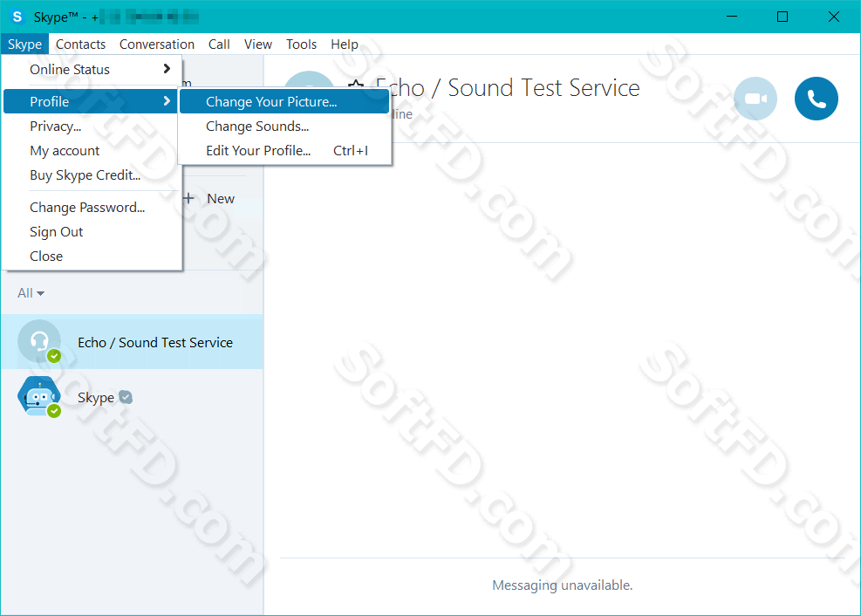Screen dimensions: 861x616
Task: Open Privacy settings from menu
Action: pos(91,127)
